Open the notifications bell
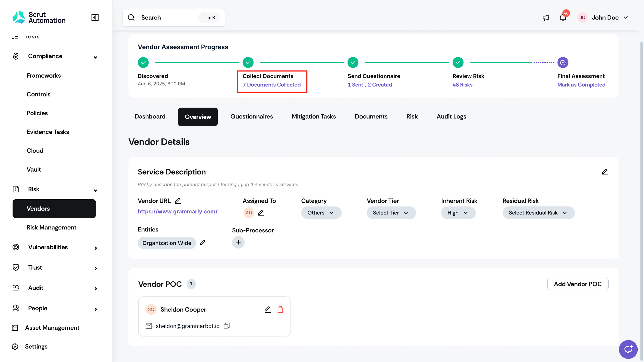Screen dimensions: 644x362 [563, 17]
